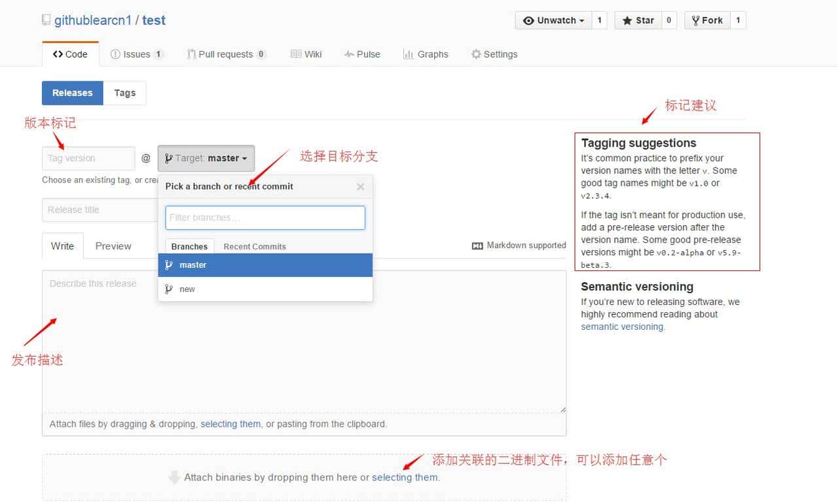Star the test repository
The image size is (838, 504).
click(x=638, y=20)
